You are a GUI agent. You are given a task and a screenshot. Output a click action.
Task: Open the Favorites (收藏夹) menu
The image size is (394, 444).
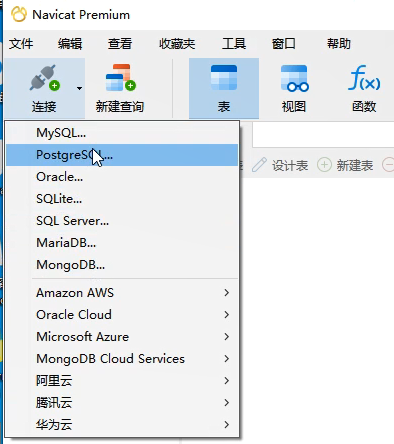[x=177, y=44]
